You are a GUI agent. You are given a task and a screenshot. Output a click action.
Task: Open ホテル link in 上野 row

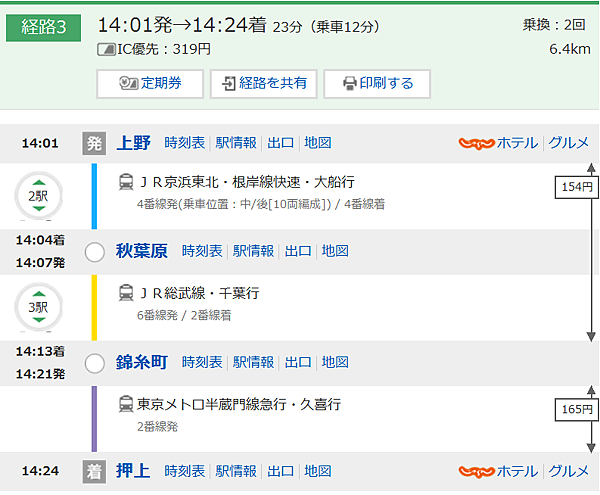click(517, 143)
